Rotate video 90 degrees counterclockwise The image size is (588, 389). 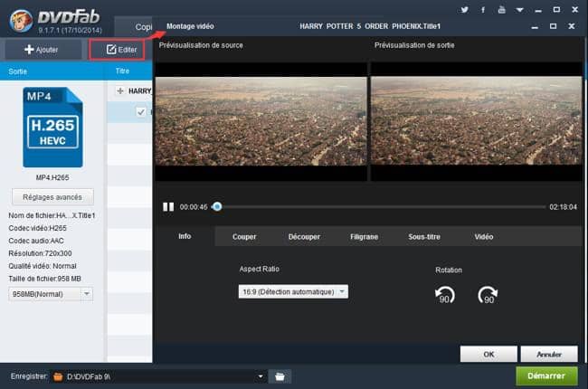click(x=445, y=295)
